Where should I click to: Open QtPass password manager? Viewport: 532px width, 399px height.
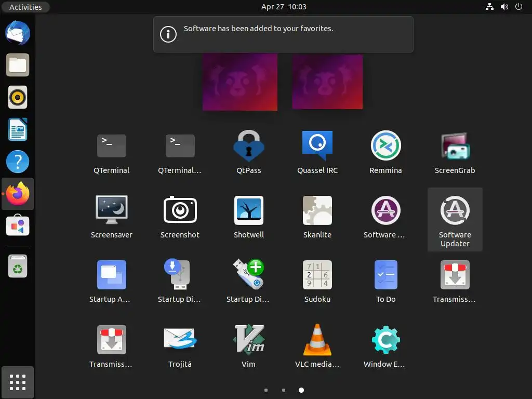click(249, 152)
